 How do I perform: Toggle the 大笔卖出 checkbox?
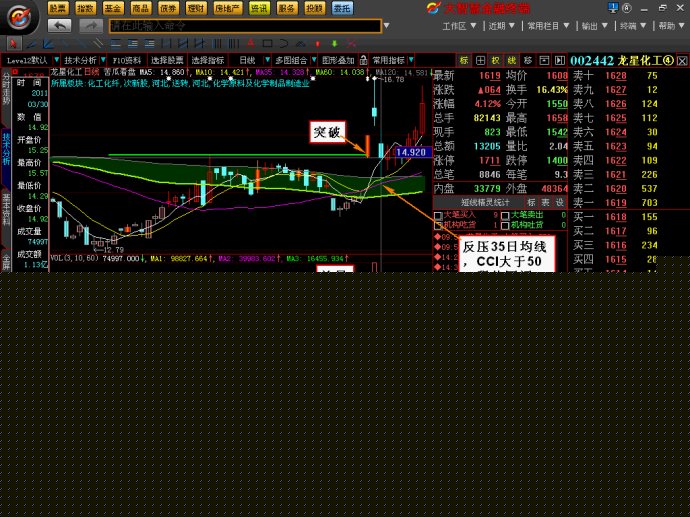tap(505, 216)
